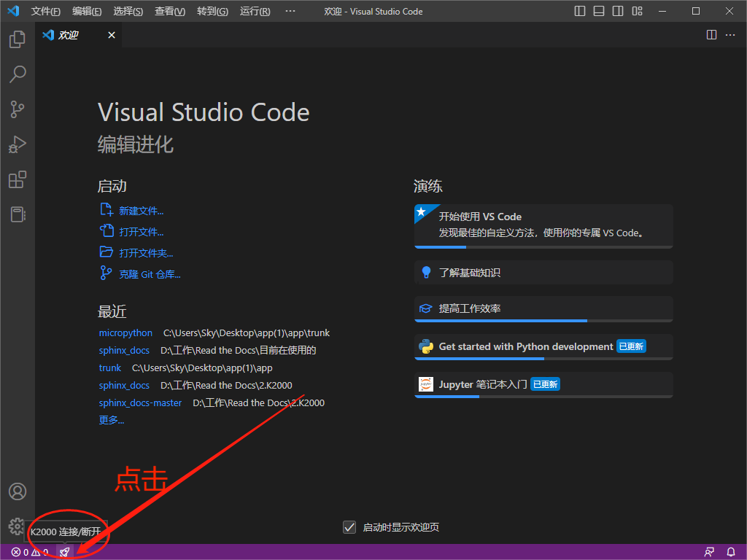Show errors and warnings in status bar

pos(29,552)
